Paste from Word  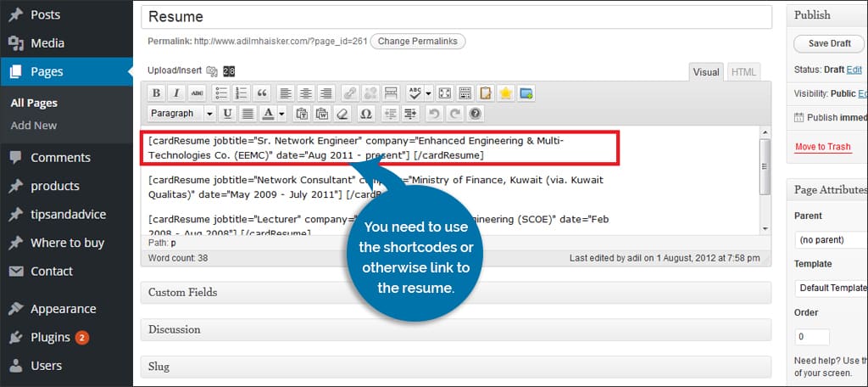(322, 114)
